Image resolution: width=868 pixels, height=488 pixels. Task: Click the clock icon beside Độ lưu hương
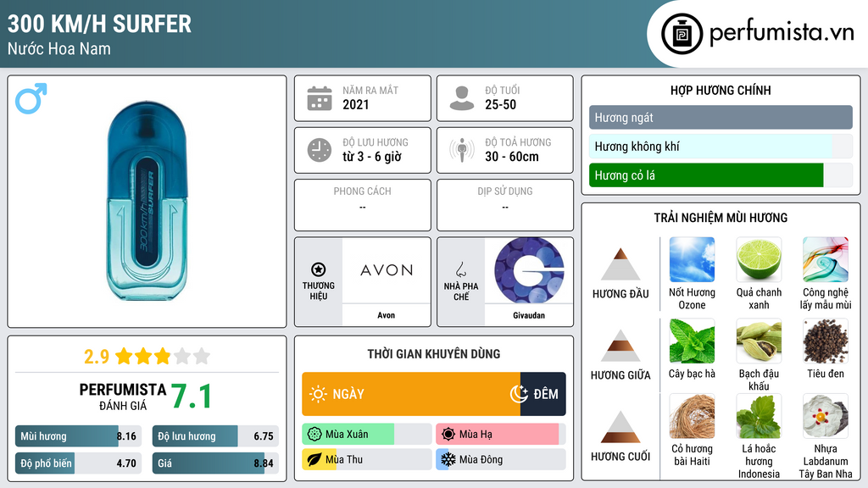(320, 150)
